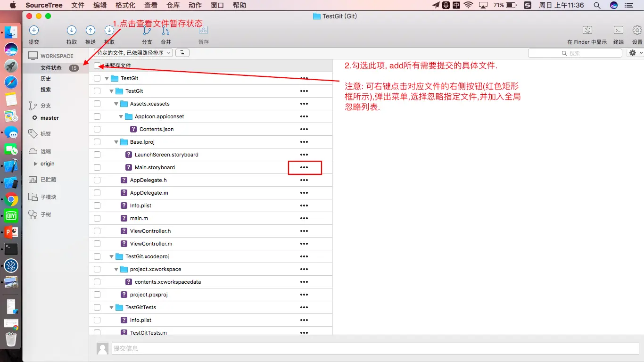This screenshot has width=644, height=362.
Task: Open Xcode from the Dock
Action: point(11,166)
